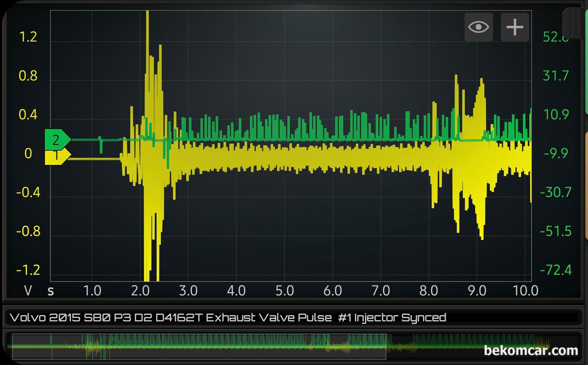The width and height of the screenshot is (588, 365).
Task: Click the highlighted window in overview strip
Action: click(199, 346)
